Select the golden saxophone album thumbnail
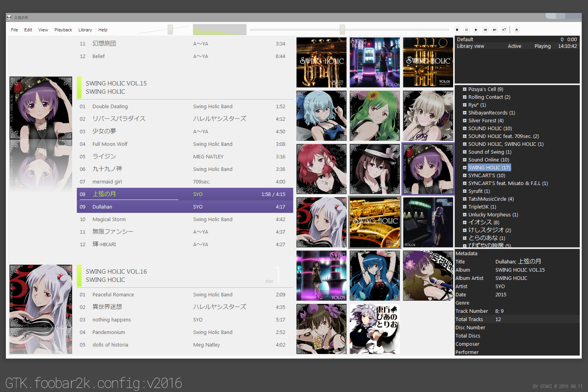Image resolution: width=588 pixels, height=392 pixels. point(375,222)
